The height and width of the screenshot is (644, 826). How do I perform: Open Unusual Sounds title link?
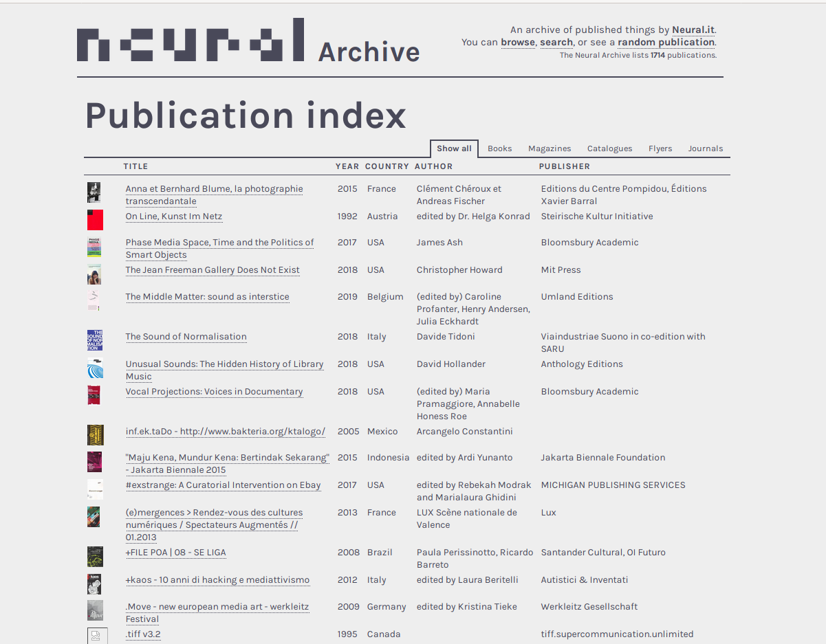pyautogui.click(x=224, y=370)
